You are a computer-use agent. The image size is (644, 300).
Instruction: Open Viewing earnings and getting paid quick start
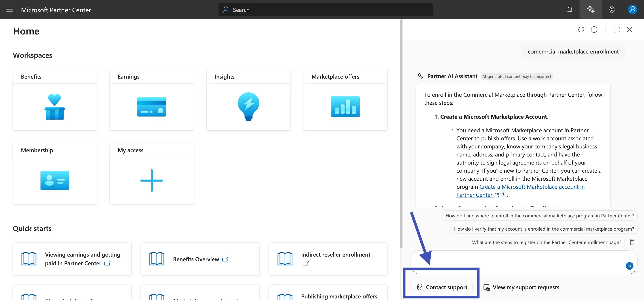(72, 259)
